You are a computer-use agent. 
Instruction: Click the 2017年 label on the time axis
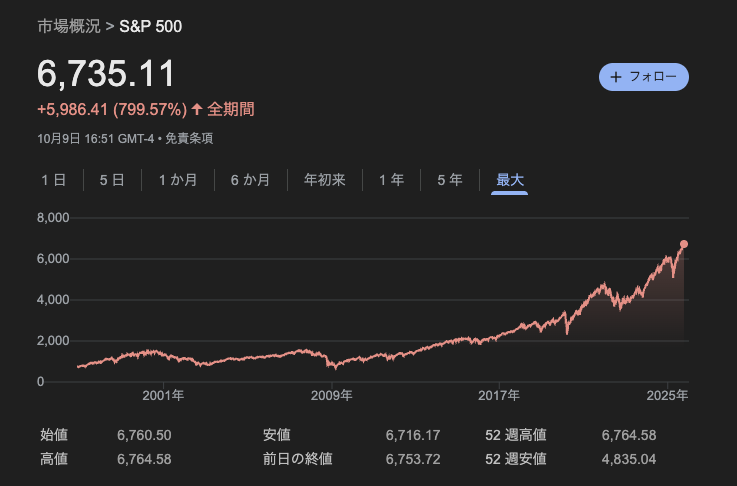499,395
